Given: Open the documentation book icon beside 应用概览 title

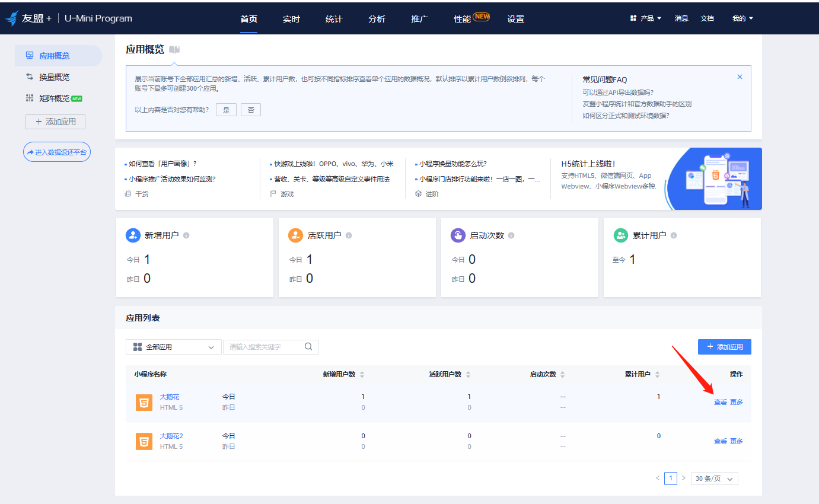Looking at the screenshot, I should tap(174, 50).
